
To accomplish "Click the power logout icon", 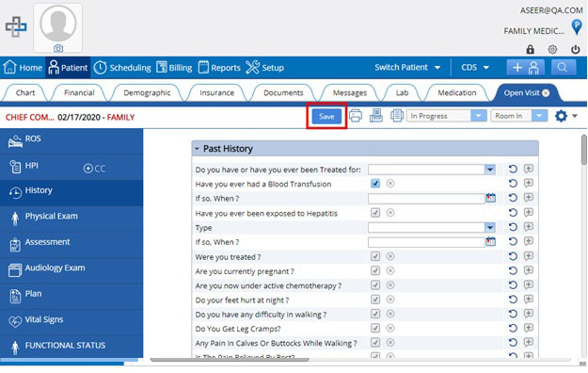I will click(575, 49).
